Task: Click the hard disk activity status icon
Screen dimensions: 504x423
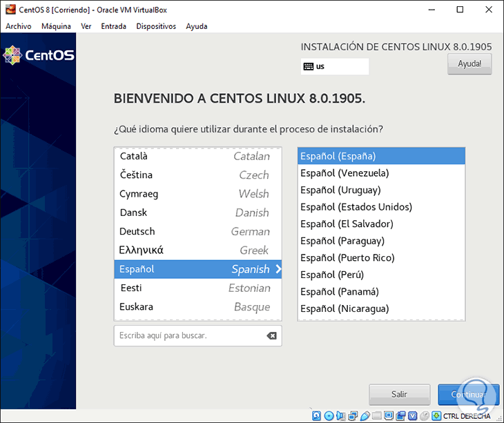Action: point(316,416)
